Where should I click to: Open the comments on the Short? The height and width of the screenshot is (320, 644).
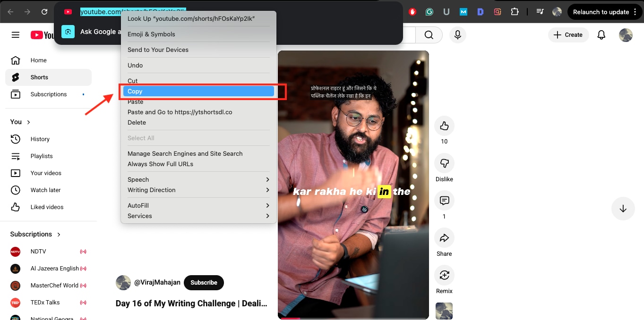(x=444, y=201)
